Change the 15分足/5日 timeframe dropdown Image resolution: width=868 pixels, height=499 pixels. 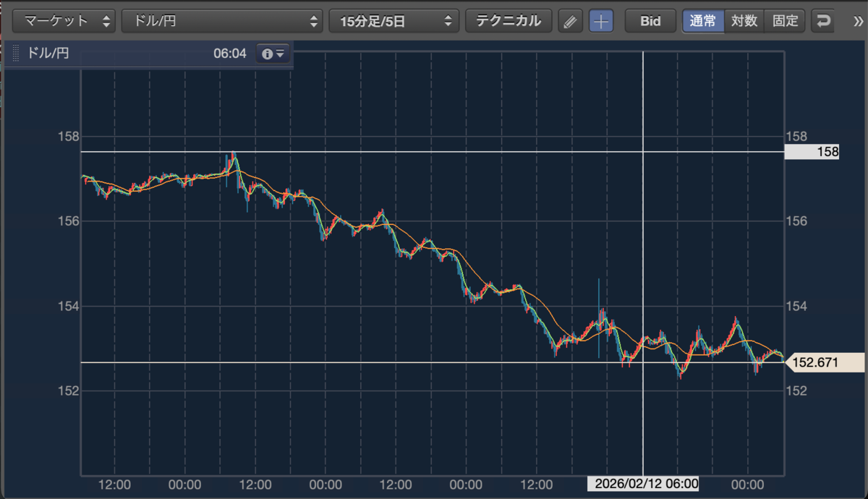[394, 21]
